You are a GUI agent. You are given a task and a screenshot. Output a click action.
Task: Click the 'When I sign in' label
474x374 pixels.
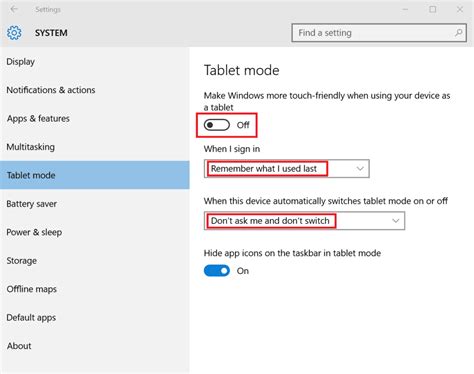(x=232, y=149)
